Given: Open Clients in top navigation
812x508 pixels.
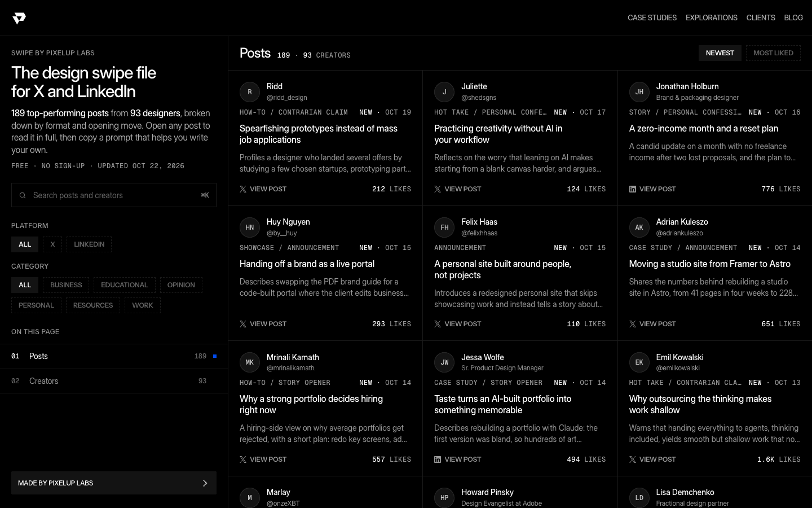Looking at the screenshot, I should click(x=761, y=18).
